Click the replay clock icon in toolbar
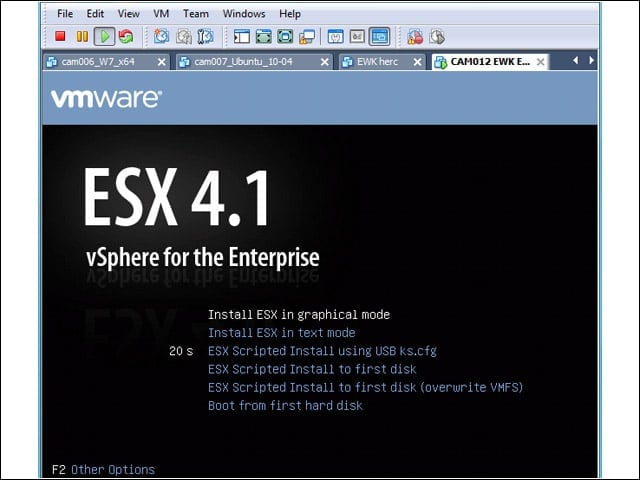The image size is (640, 480). pyautogui.click(x=437, y=36)
